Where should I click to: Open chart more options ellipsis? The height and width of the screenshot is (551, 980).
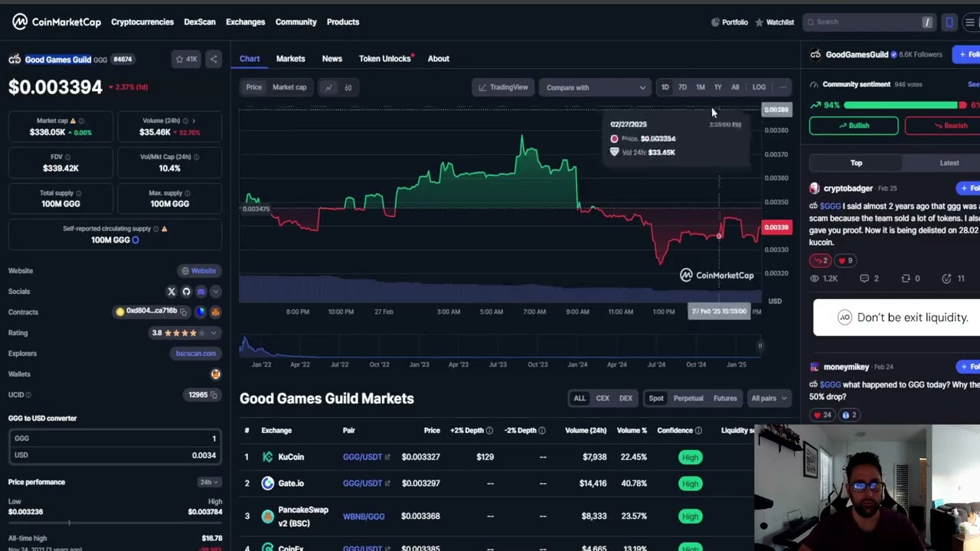point(782,87)
